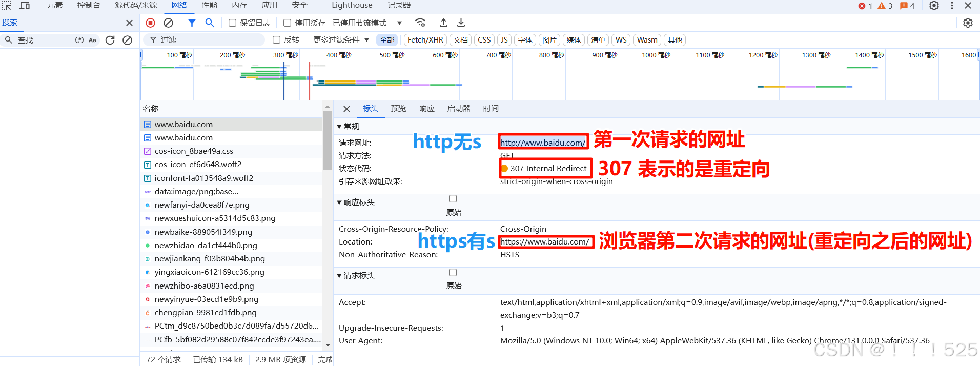Switch to Console panel tab
Screen dimensions: 980x366
(x=89, y=5)
